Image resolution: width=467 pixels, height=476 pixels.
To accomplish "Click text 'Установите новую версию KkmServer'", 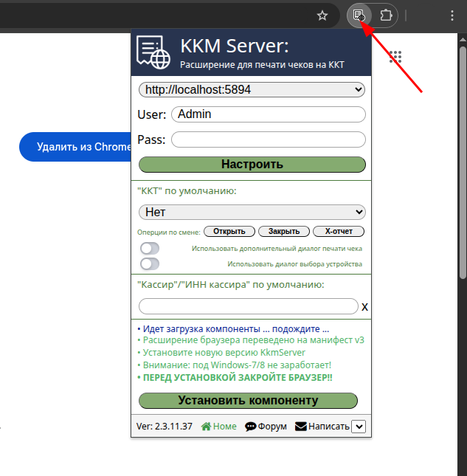I will pos(224,353).
